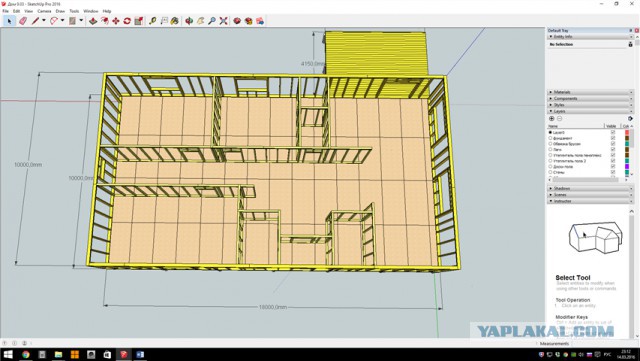Image resolution: width=640 pixels, height=361 pixels.
Task: Pick the Pan hand tool
Action: pyautogui.click(x=200, y=20)
